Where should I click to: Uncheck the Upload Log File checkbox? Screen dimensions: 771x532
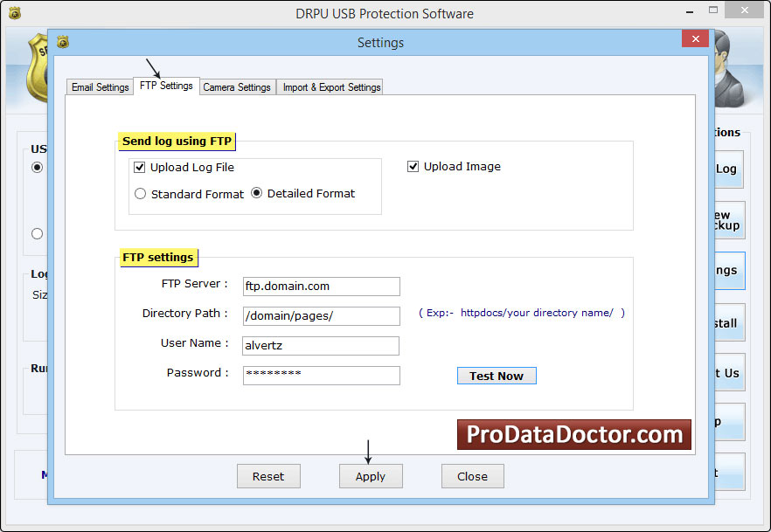pyautogui.click(x=141, y=167)
